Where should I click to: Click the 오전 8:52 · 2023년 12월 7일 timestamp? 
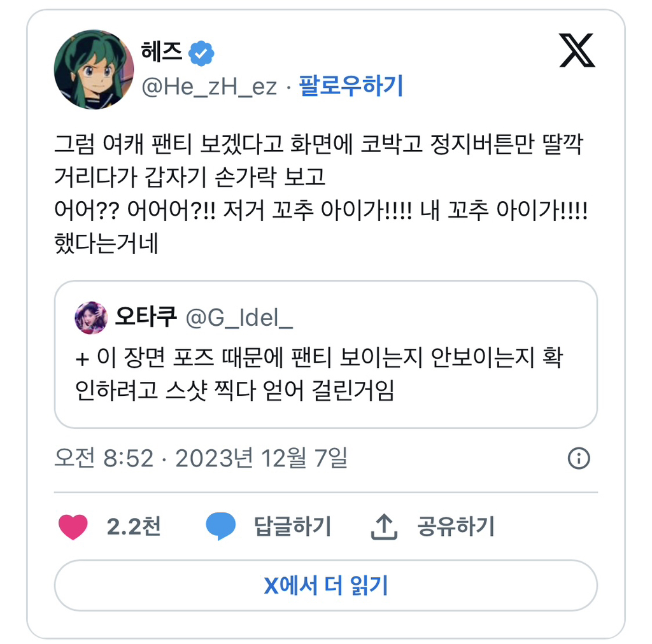201,458
